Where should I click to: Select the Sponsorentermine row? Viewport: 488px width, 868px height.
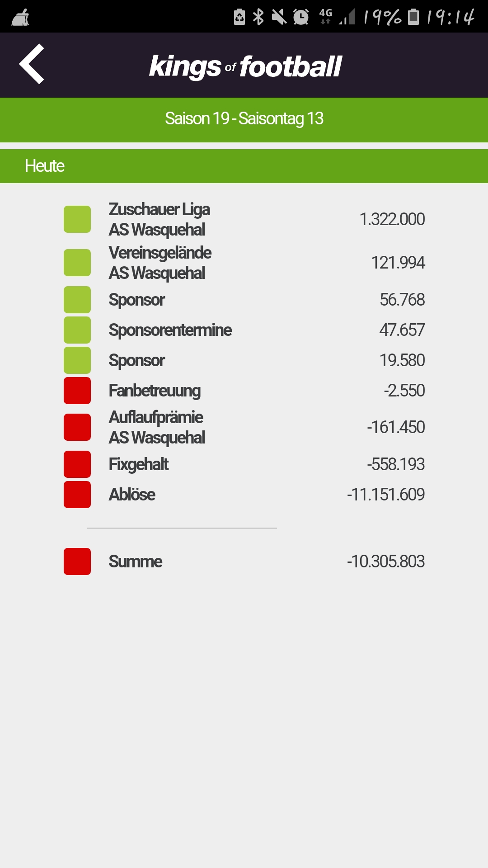[x=244, y=330]
